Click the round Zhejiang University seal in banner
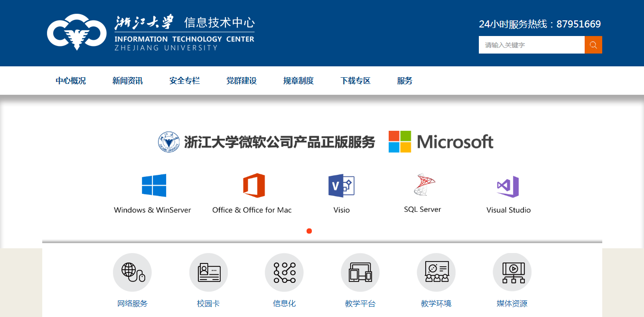This screenshot has width=644, height=317. click(x=169, y=142)
